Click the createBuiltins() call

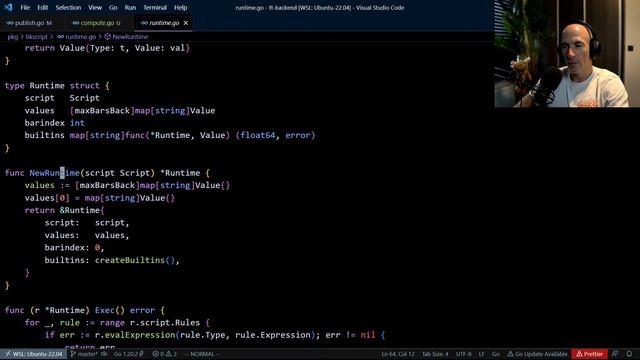tap(135, 260)
